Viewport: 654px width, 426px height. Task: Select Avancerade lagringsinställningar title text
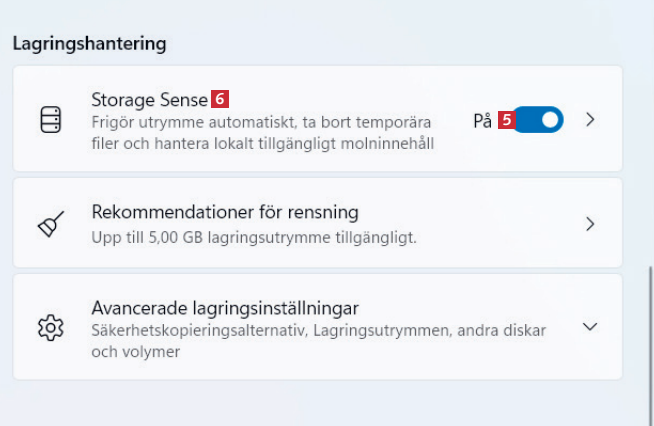[224, 306]
